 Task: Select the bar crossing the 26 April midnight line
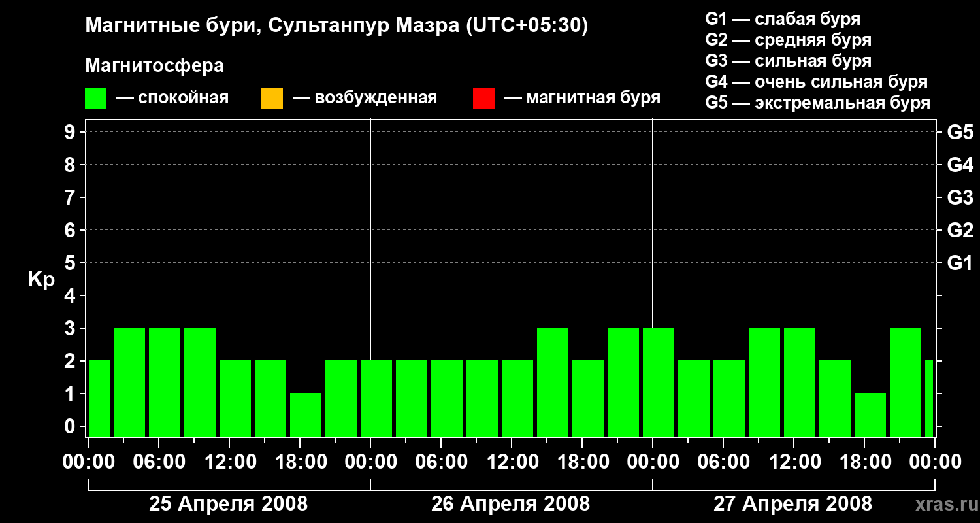(376, 398)
